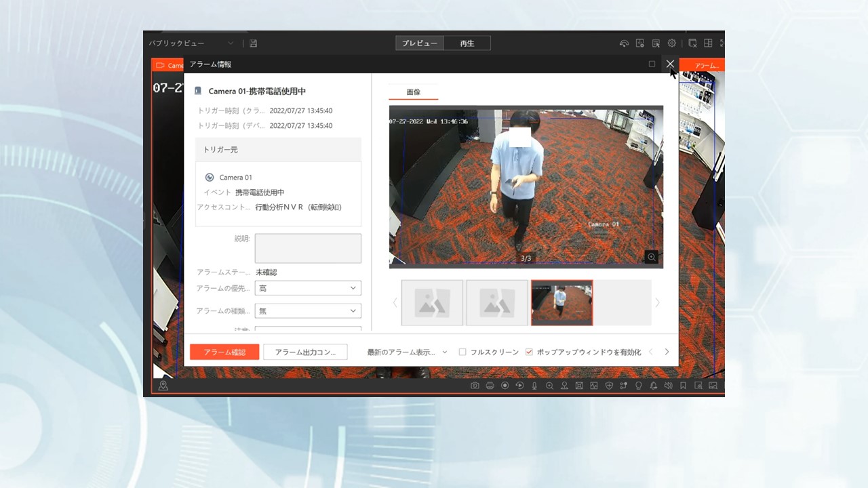The width and height of the screenshot is (868, 488).
Task: Expand the パブリックビュー view dropdown
Action: pyautogui.click(x=191, y=43)
